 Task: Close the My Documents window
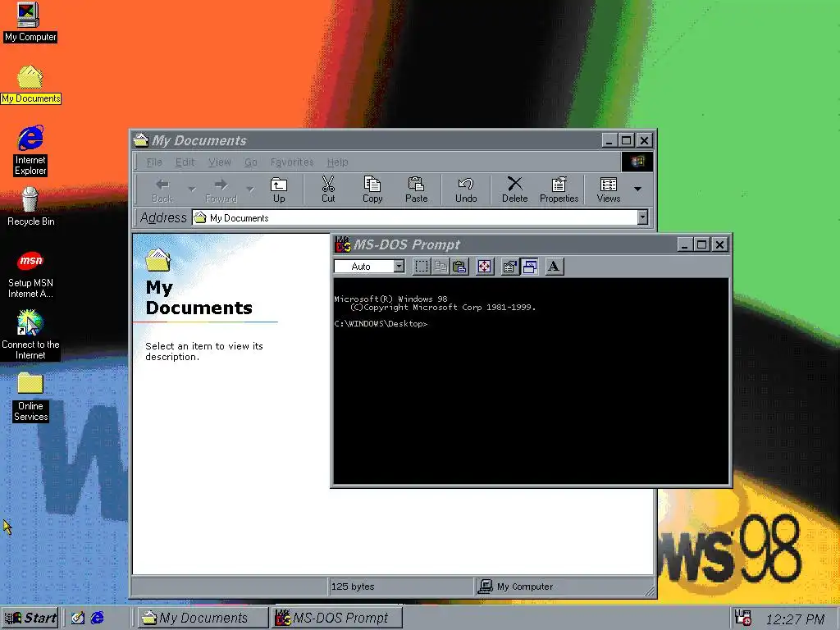click(645, 140)
